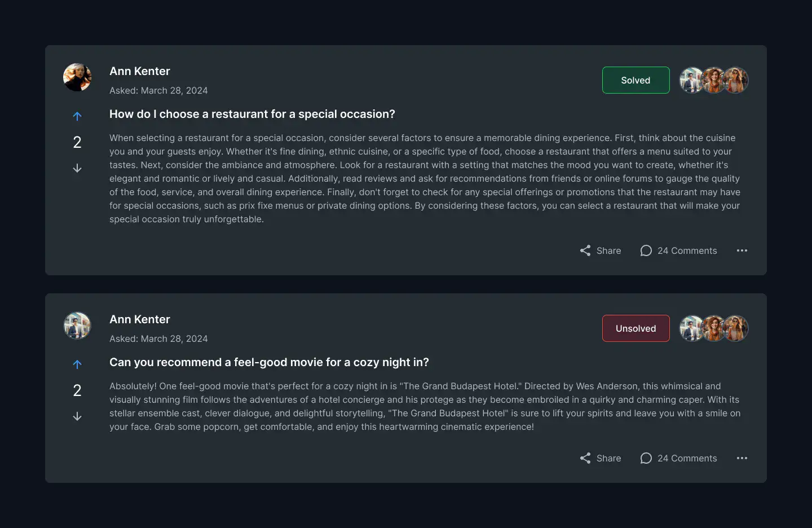Open the feel-good movie question title
Screen dimensions: 812x528
[x=269, y=362]
